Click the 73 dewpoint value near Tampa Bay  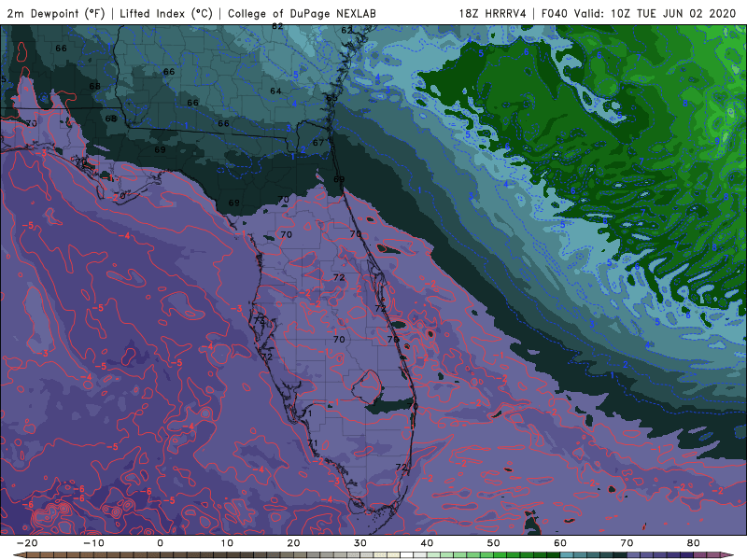(260, 320)
